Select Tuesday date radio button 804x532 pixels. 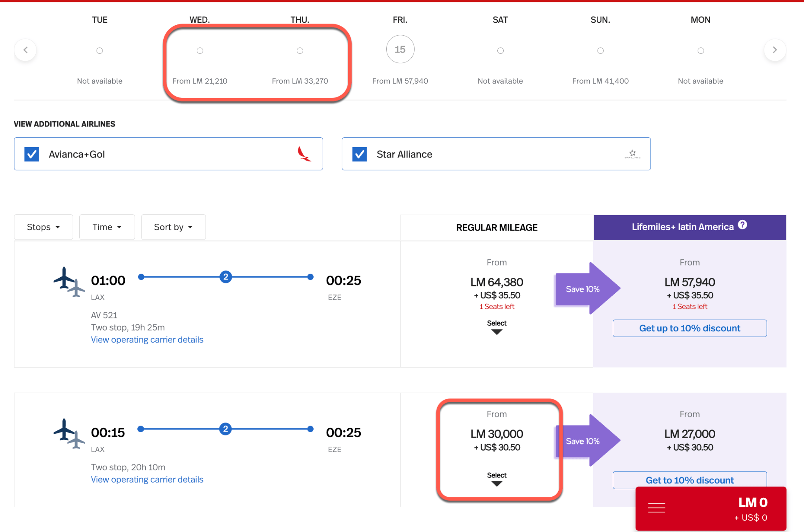tap(100, 51)
